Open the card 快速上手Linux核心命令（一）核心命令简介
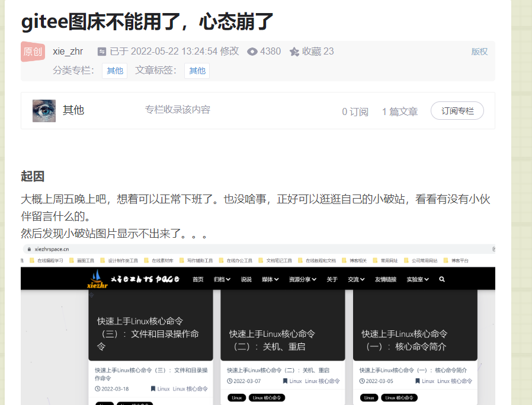The height and width of the screenshot is (405, 532). (415, 325)
